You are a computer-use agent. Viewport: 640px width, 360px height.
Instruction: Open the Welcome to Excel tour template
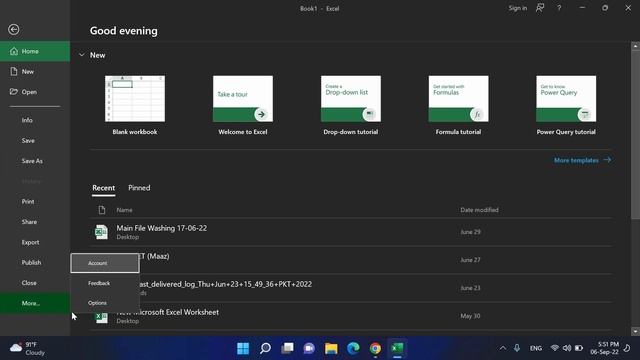click(x=243, y=105)
